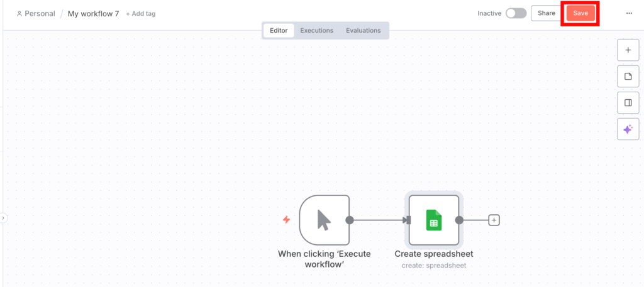Select the Editor tab
The width and height of the screenshot is (644, 287).
[x=279, y=30]
